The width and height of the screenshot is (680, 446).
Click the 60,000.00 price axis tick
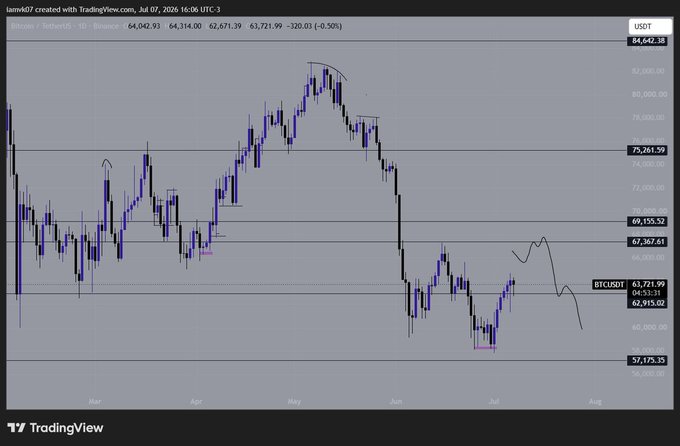point(648,327)
